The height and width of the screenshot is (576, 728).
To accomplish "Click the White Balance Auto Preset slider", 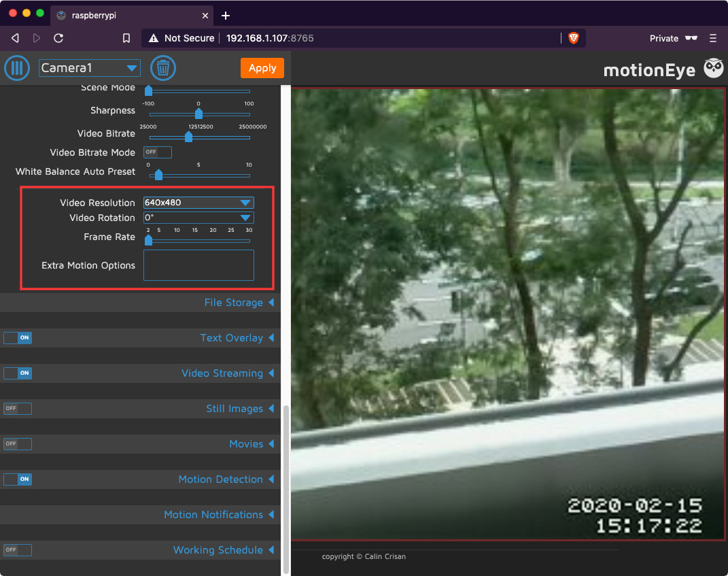I will pyautogui.click(x=200, y=175).
